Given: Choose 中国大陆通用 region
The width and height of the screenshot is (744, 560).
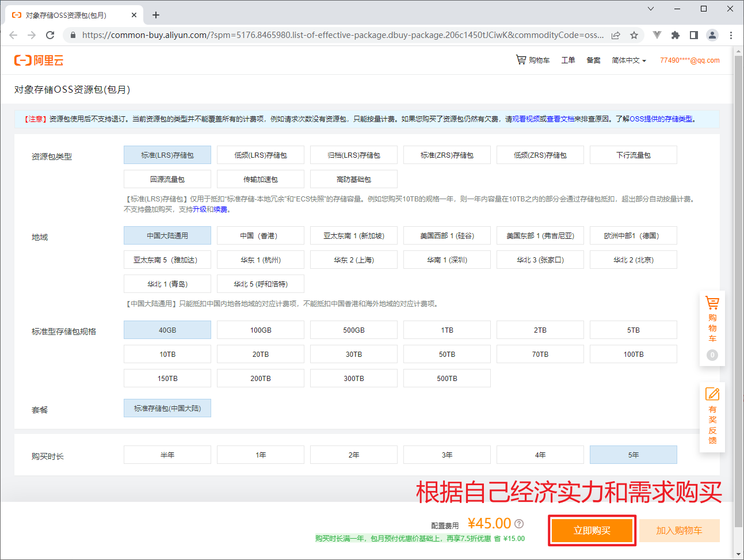Looking at the screenshot, I should tap(167, 235).
